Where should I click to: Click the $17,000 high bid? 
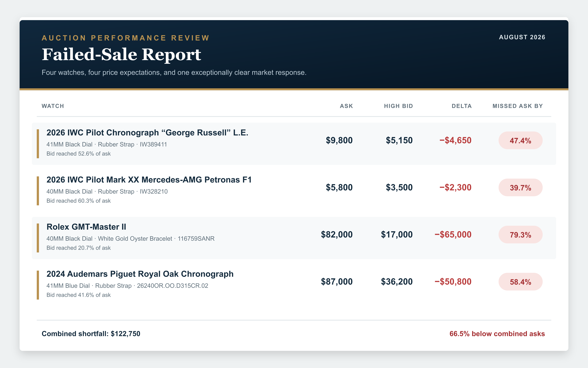[x=397, y=235]
